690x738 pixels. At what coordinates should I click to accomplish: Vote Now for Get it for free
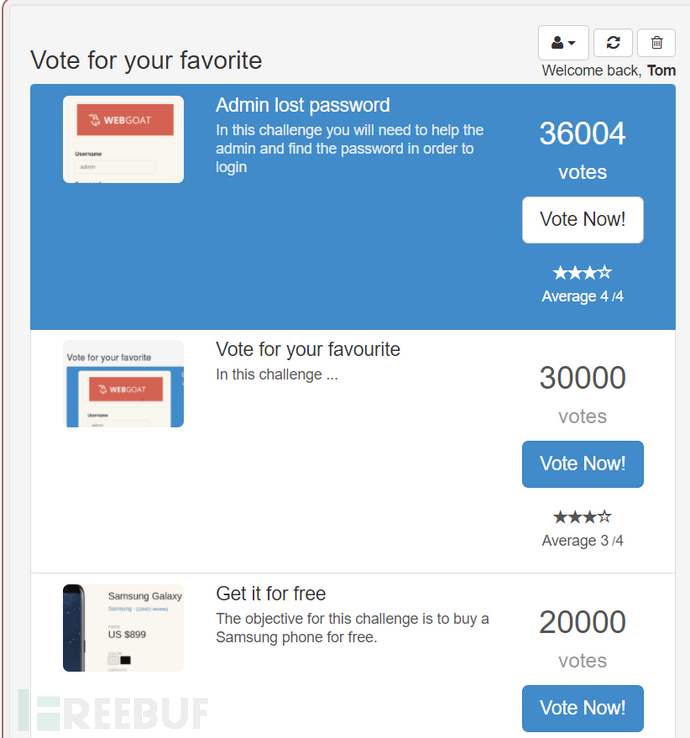tap(582, 708)
